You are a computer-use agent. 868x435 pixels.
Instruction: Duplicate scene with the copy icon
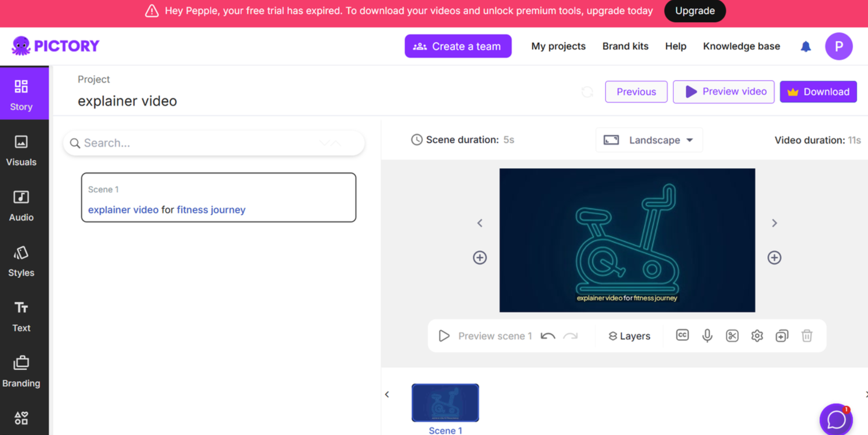(x=782, y=336)
